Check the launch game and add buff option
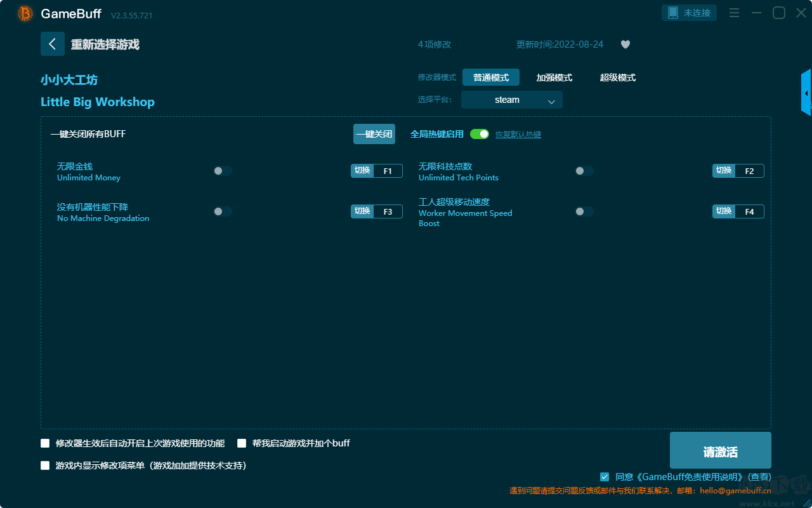The width and height of the screenshot is (812, 508). click(x=242, y=443)
